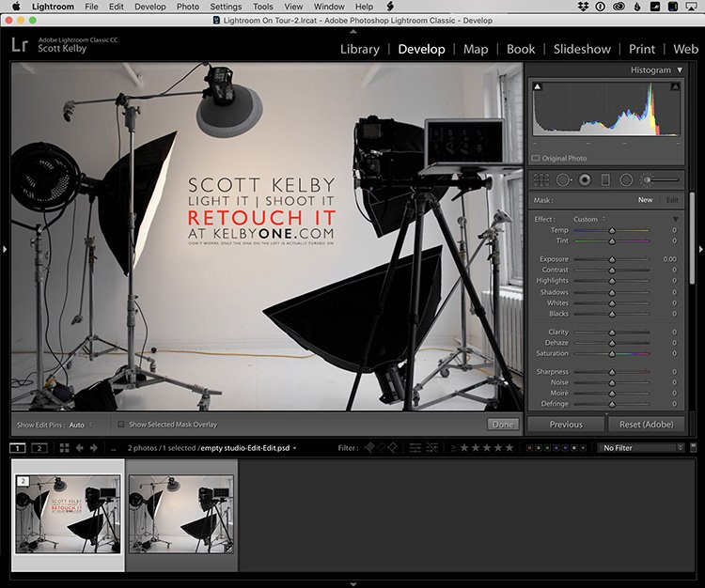Viewport: 705px width, 588px height.
Task: Switch to the Library module
Action: (x=360, y=49)
